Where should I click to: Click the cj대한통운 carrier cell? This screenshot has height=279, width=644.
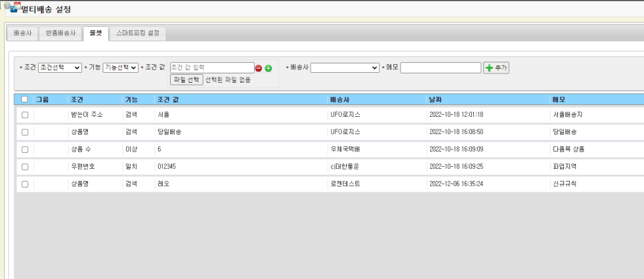click(x=345, y=167)
